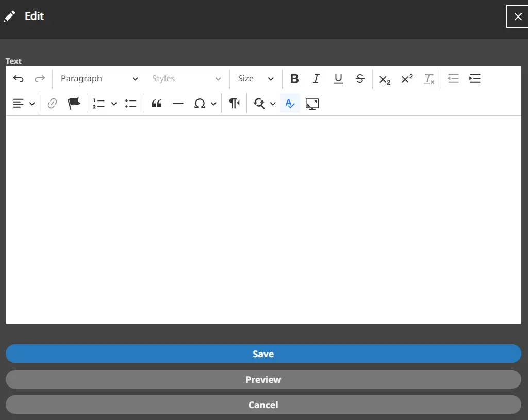The image size is (528, 420).
Task: Click the Undo arrow icon
Action: coord(19,79)
